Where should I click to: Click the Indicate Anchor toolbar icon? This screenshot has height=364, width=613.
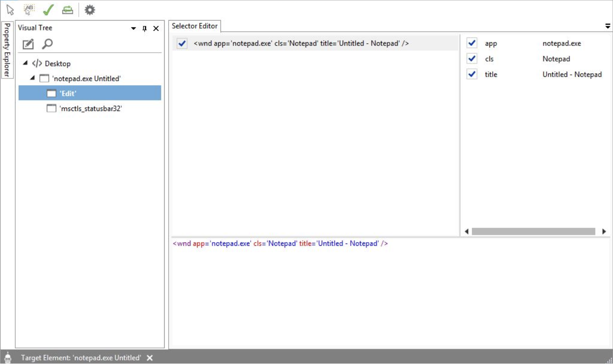(29, 9)
